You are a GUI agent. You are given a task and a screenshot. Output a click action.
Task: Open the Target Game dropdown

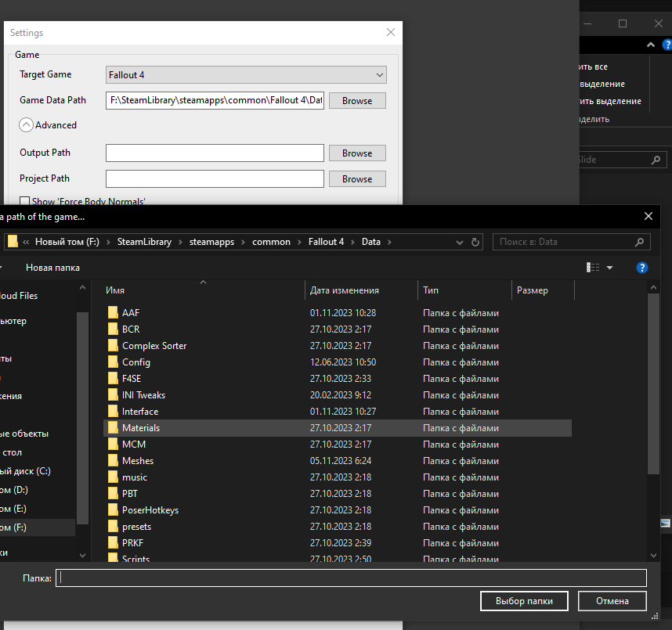pos(246,75)
